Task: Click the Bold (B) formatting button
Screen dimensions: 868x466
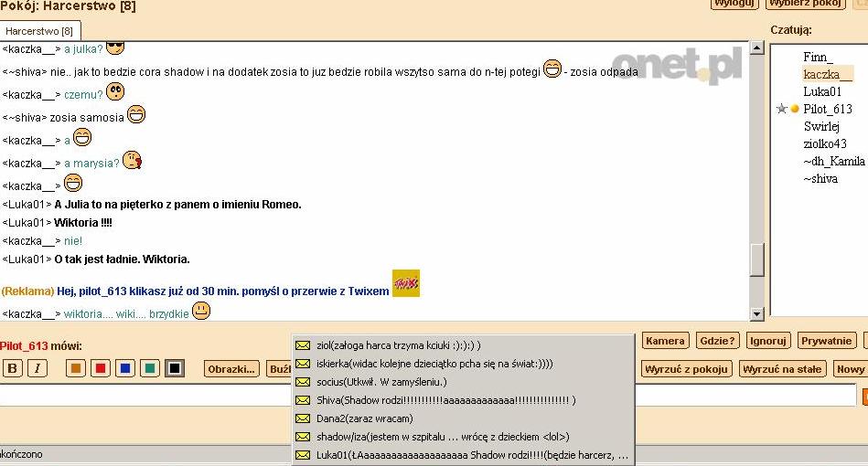Action: tap(13, 368)
